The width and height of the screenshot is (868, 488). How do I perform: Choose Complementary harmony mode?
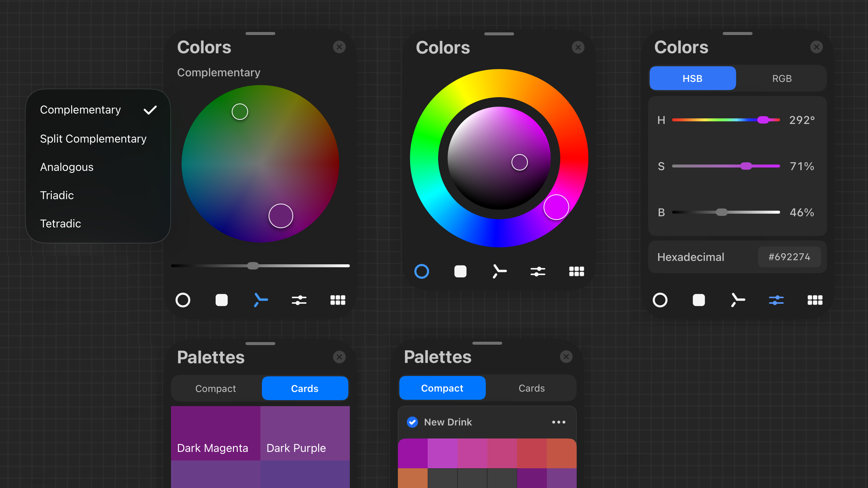(98, 110)
